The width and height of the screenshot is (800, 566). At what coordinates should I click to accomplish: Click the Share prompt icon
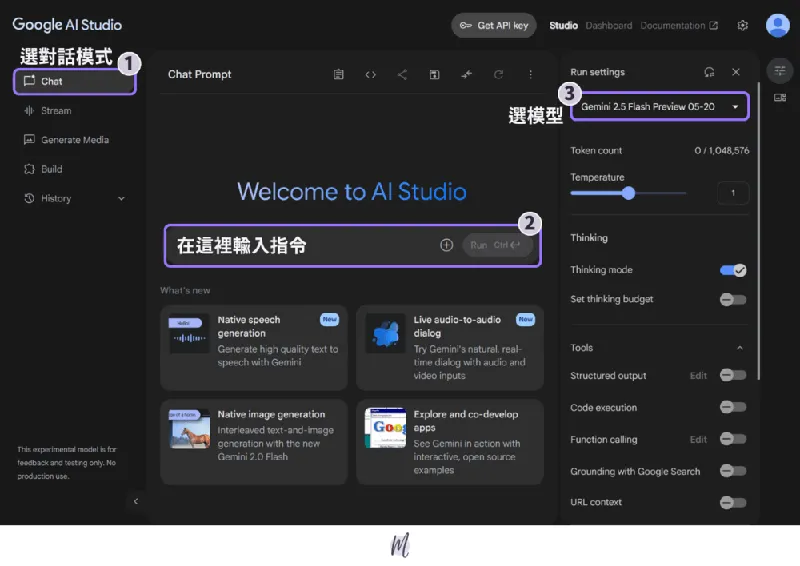click(x=402, y=75)
